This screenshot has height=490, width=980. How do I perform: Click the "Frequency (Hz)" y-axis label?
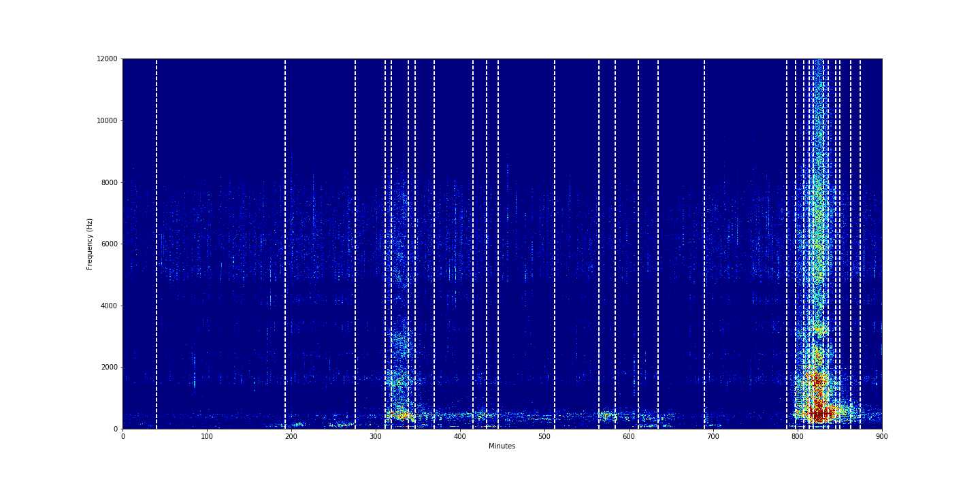[x=90, y=244]
